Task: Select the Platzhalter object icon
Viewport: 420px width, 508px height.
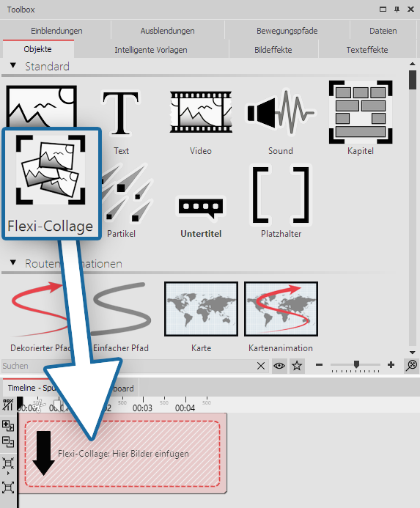Action: pos(281,196)
